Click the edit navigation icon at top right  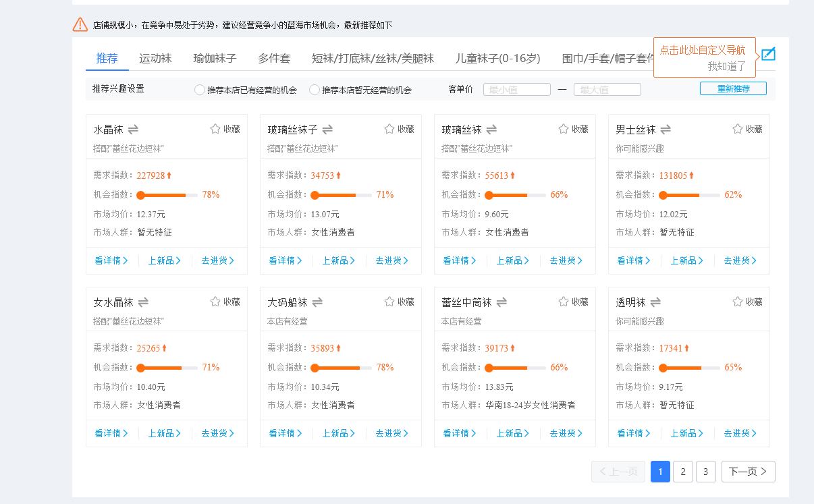[x=768, y=54]
